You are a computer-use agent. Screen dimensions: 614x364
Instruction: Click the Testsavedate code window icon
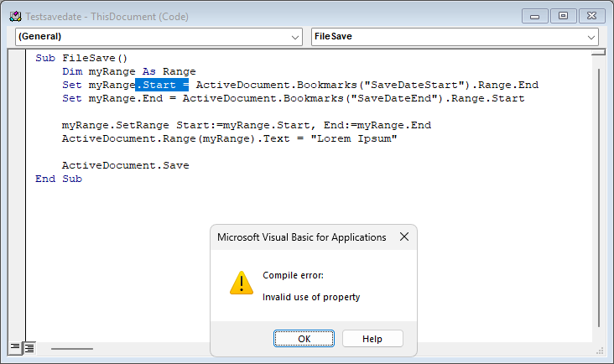(x=15, y=17)
